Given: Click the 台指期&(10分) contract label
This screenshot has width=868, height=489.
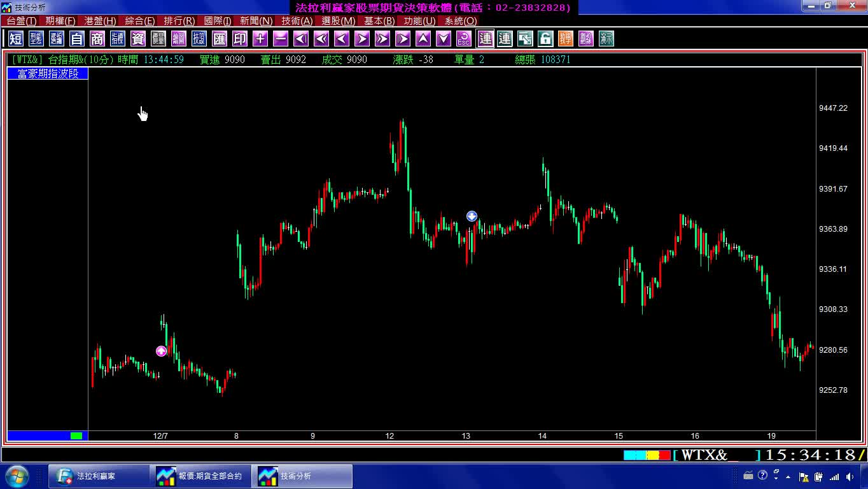Looking at the screenshot, I should (82, 59).
